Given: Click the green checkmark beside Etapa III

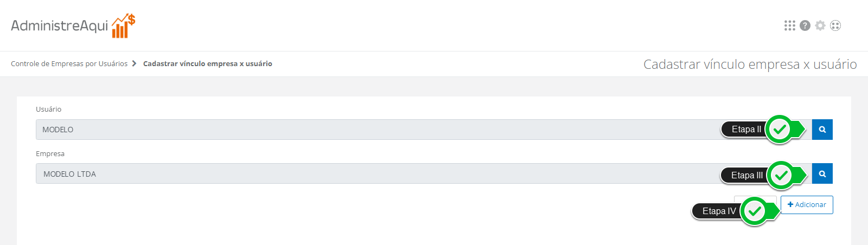Looking at the screenshot, I should [x=781, y=175].
